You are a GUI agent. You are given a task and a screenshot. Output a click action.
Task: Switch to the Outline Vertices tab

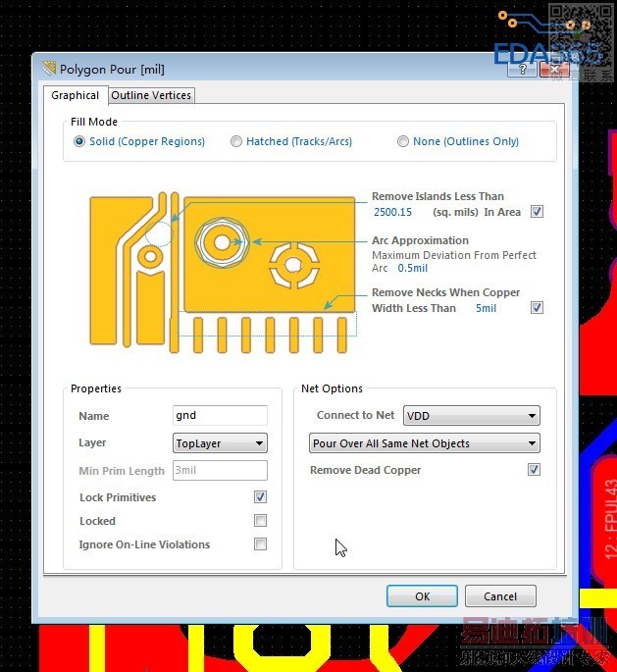tap(151, 95)
